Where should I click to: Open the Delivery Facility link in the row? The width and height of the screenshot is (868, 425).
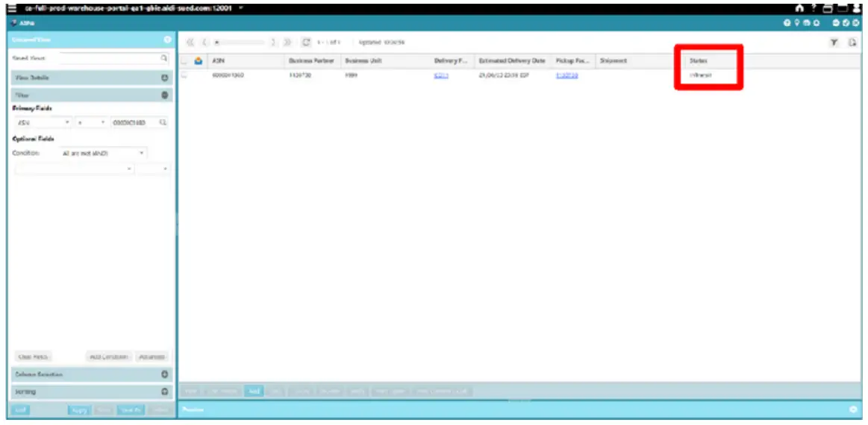[x=441, y=76]
